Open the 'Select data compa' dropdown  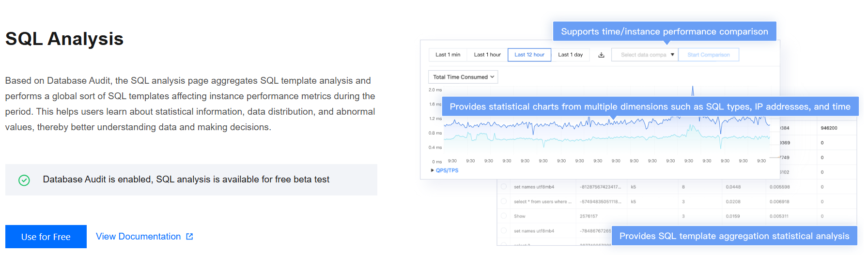tap(644, 55)
